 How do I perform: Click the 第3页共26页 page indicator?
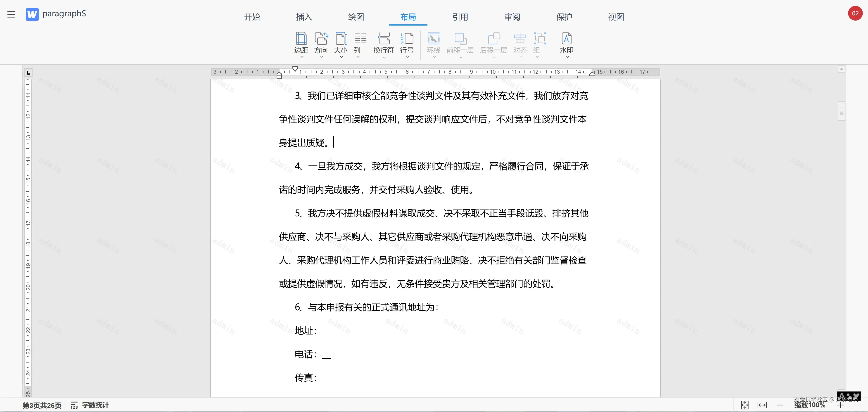coord(42,405)
